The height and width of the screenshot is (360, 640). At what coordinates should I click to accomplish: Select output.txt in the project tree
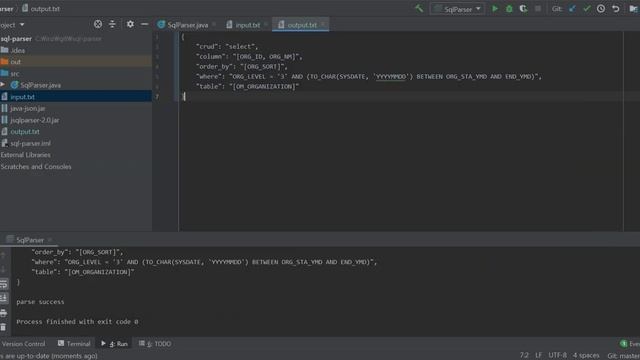[25, 132]
